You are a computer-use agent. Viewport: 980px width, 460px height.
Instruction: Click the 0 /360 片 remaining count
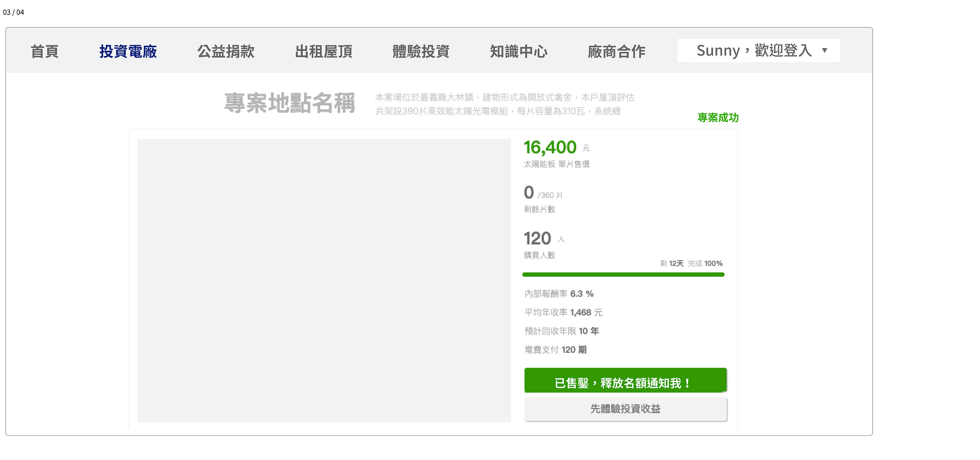(x=543, y=193)
